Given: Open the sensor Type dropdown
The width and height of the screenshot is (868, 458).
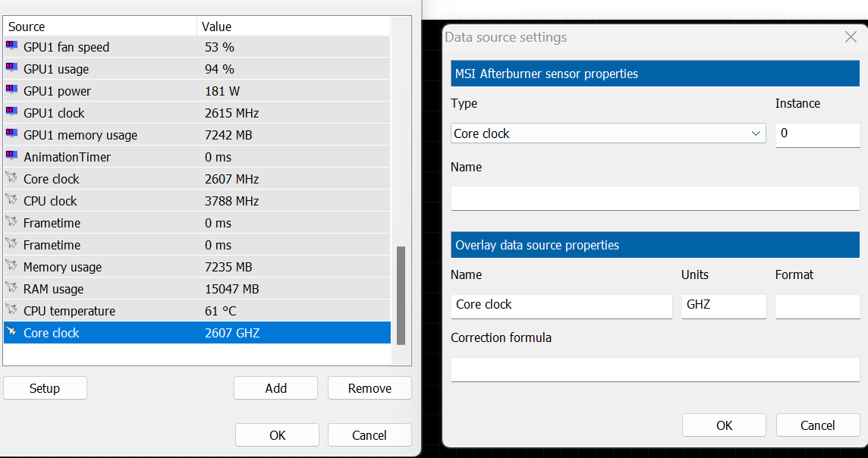Looking at the screenshot, I should 608,133.
